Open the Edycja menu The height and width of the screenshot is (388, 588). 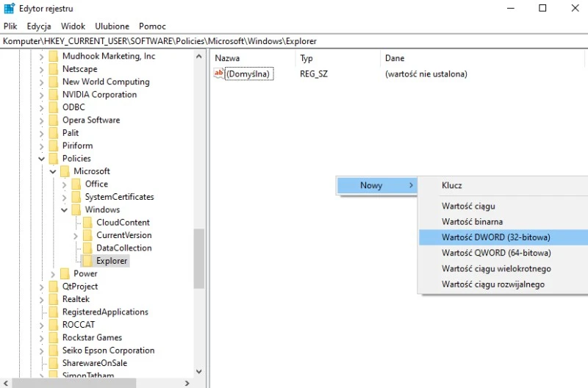pyautogui.click(x=39, y=26)
